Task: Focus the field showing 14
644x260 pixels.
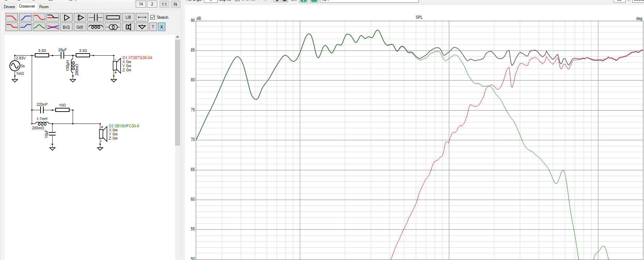Action: pyautogui.click(x=141, y=4)
